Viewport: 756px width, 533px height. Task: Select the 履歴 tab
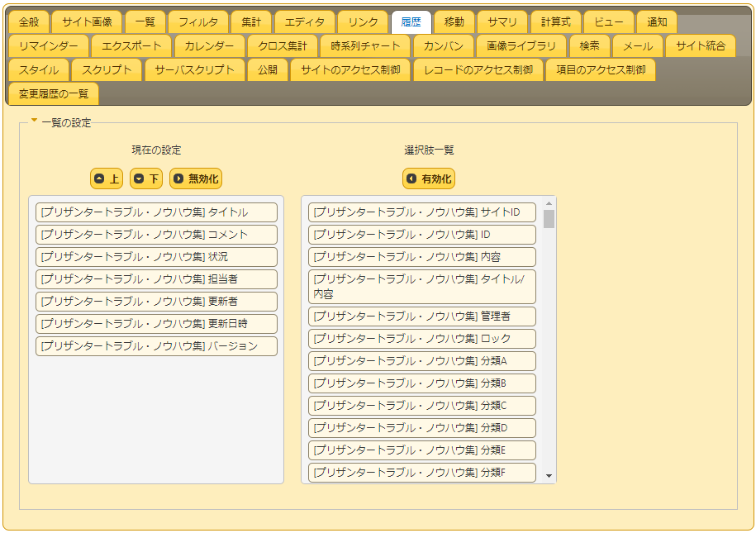point(411,22)
